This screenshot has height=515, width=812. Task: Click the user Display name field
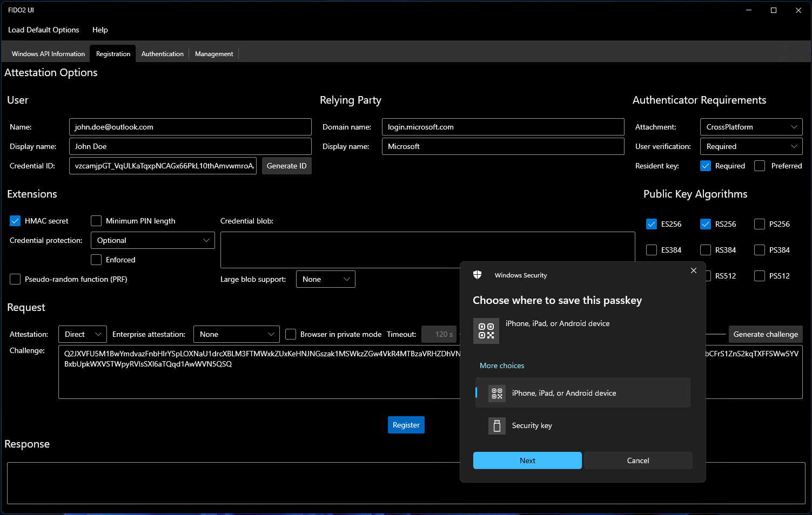190,146
